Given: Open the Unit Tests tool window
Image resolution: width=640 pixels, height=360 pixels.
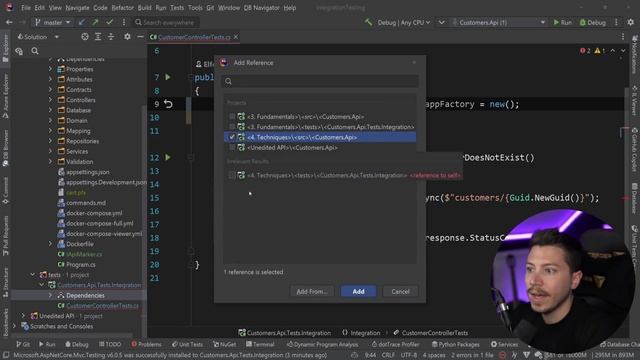Looking at the screenshot, I should coord(187,344).
